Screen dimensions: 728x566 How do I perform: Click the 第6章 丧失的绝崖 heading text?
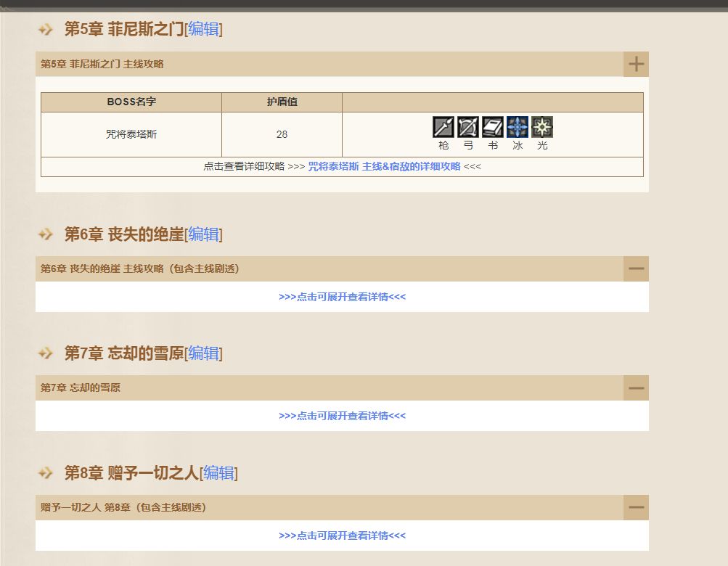[124, 234]
